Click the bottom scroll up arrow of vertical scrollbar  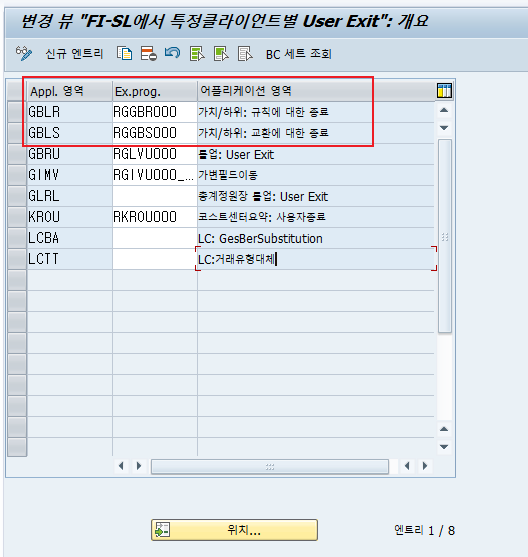point(444,429)
